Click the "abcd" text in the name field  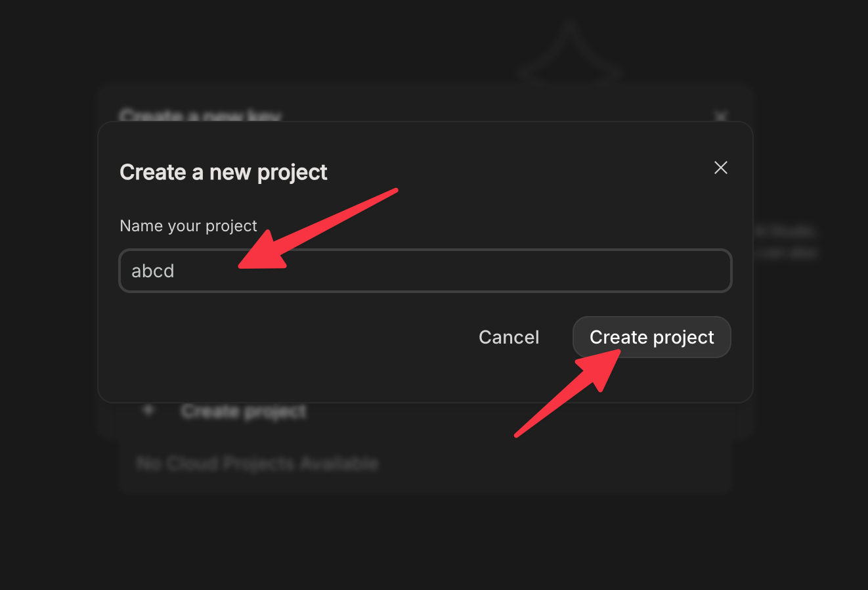[153, 271]
